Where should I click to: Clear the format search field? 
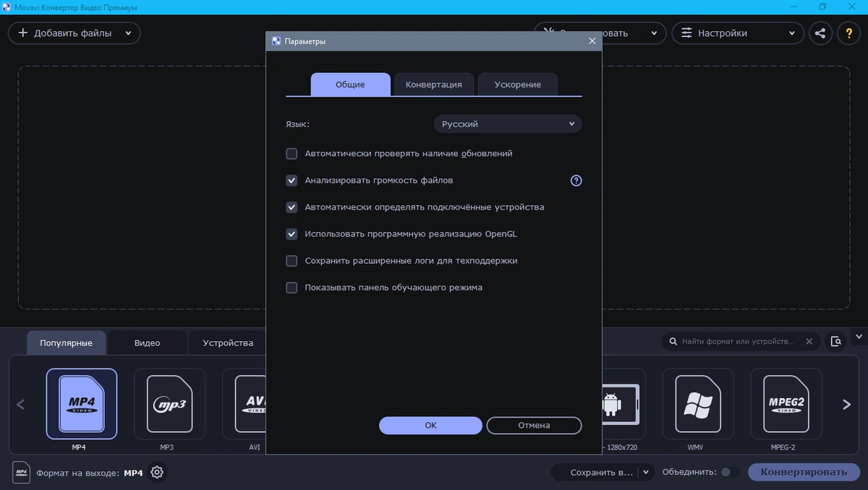(x=809, y=341)
